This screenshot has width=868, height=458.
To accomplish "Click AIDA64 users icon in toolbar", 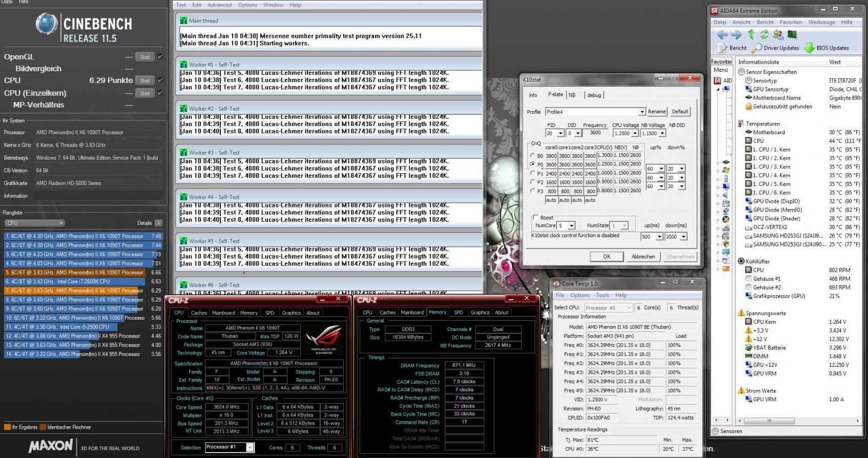I will coord(778,34).
